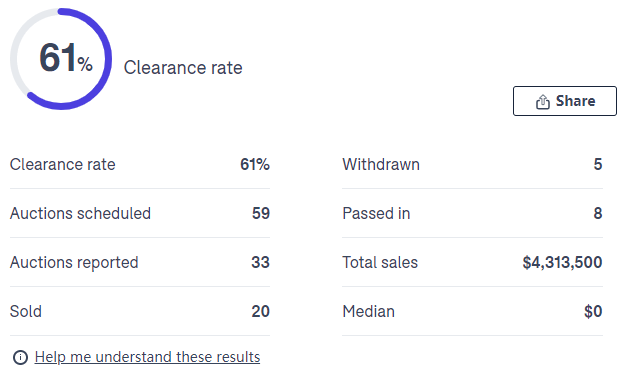Click the Sold value 20
The width and height of the screenshot is (643, 384).
click(260, 311)
